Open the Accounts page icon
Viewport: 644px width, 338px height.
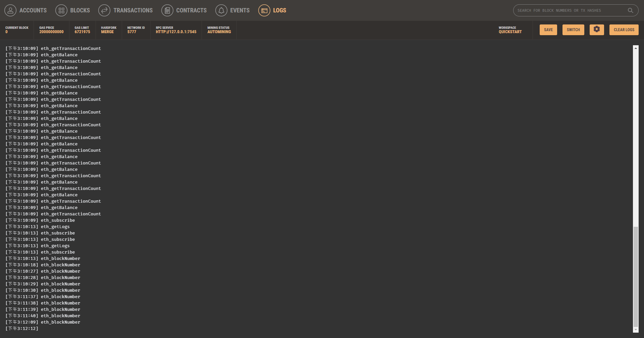[10, 10]
